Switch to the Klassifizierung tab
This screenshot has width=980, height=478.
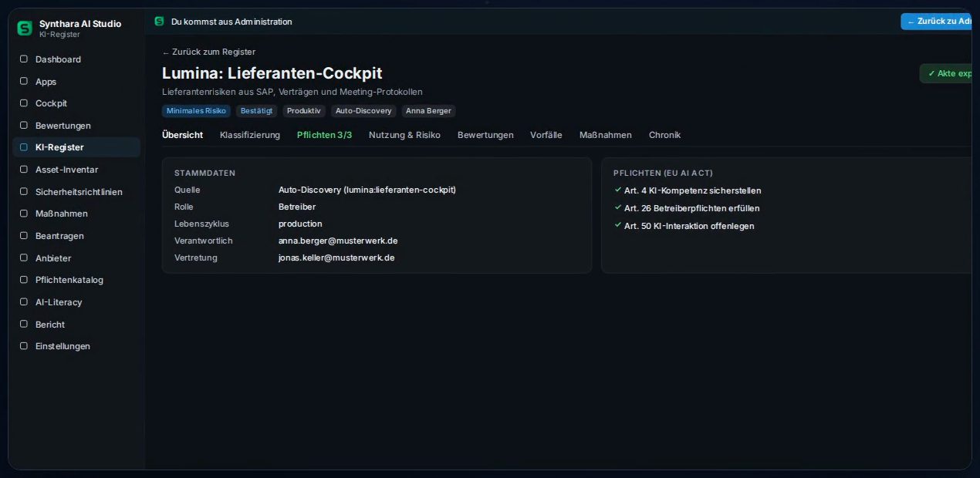(x=250, y=135)
